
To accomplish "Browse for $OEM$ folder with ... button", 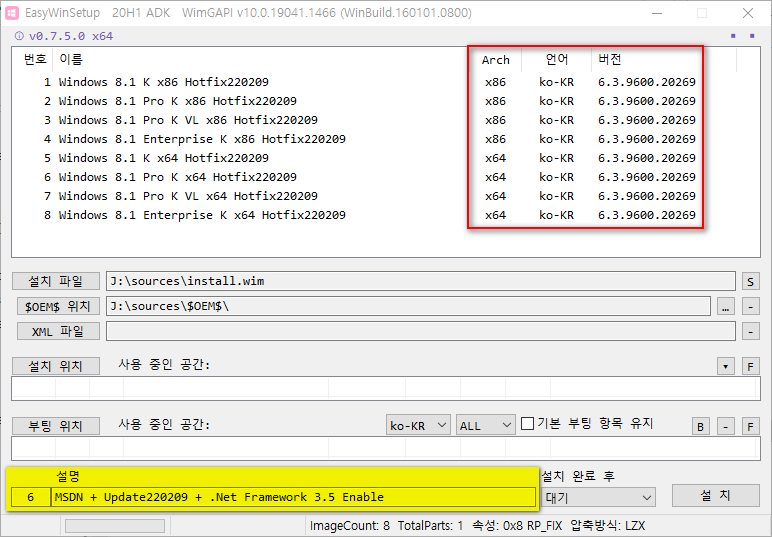I will (726, 307).
